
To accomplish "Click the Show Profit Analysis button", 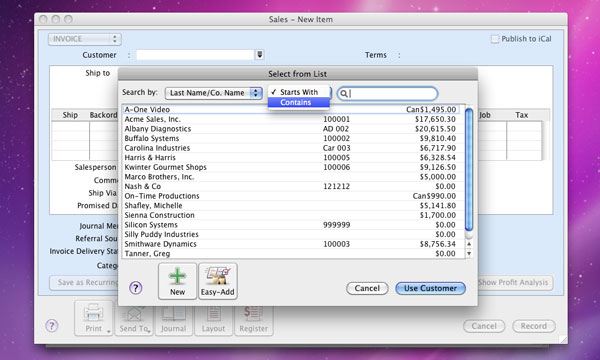I will point(515,282).
